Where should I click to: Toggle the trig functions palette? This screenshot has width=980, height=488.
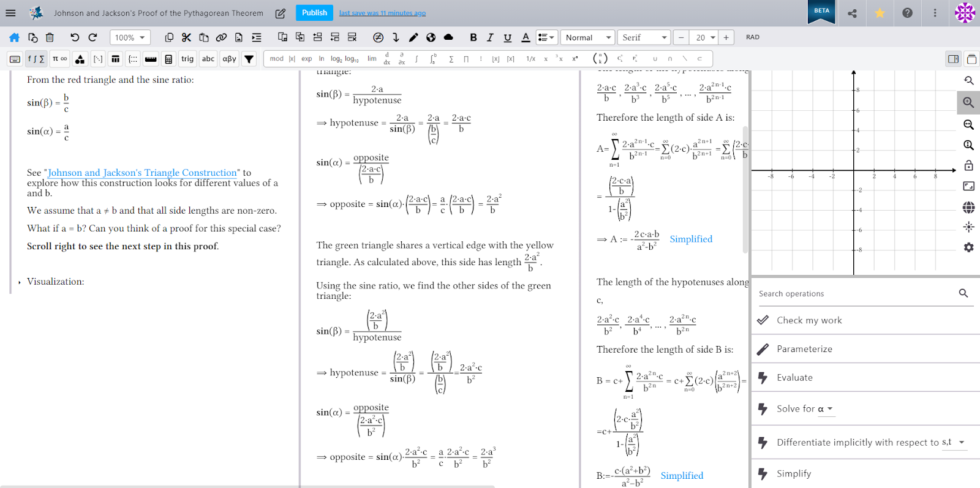[x=187, y=59]
